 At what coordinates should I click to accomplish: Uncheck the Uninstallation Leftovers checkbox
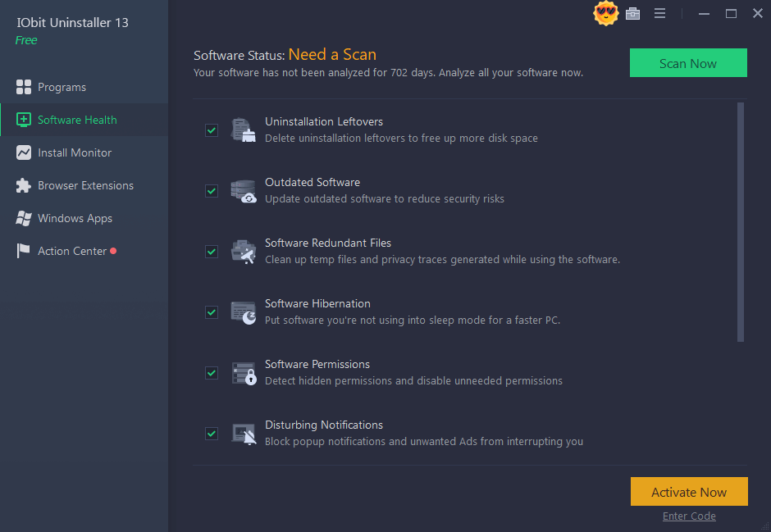pos(212,130)
